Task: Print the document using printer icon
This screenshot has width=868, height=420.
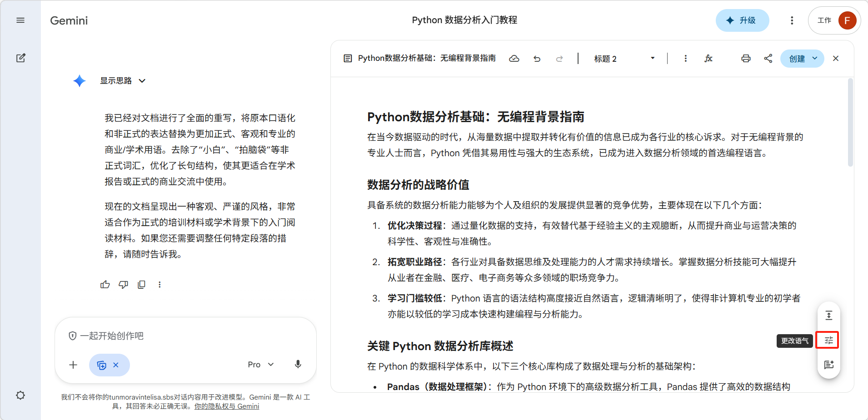Action: (x=746, y=59)
